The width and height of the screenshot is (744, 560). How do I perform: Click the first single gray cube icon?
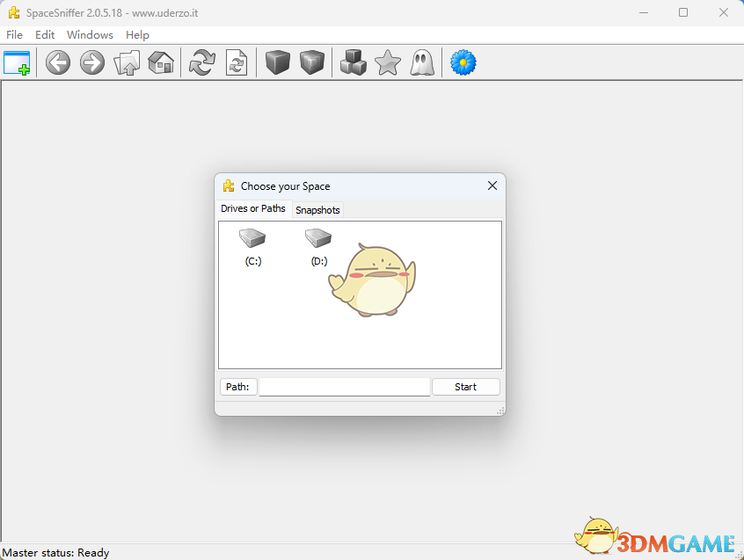point(278,62)
